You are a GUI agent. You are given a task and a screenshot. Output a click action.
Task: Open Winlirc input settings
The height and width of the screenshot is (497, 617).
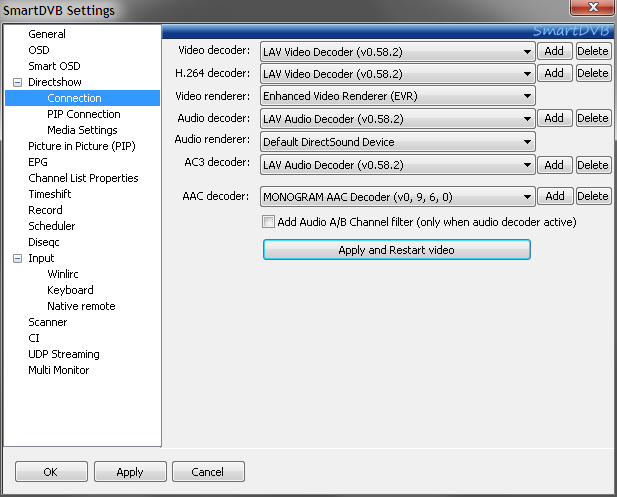[x=63, y=274]
